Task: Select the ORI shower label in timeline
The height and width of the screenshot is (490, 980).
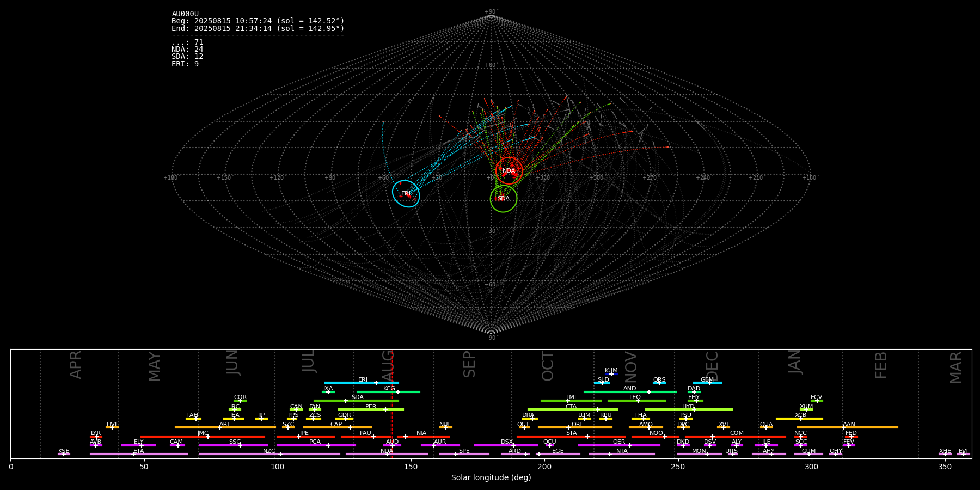Action: coord(577,425)
